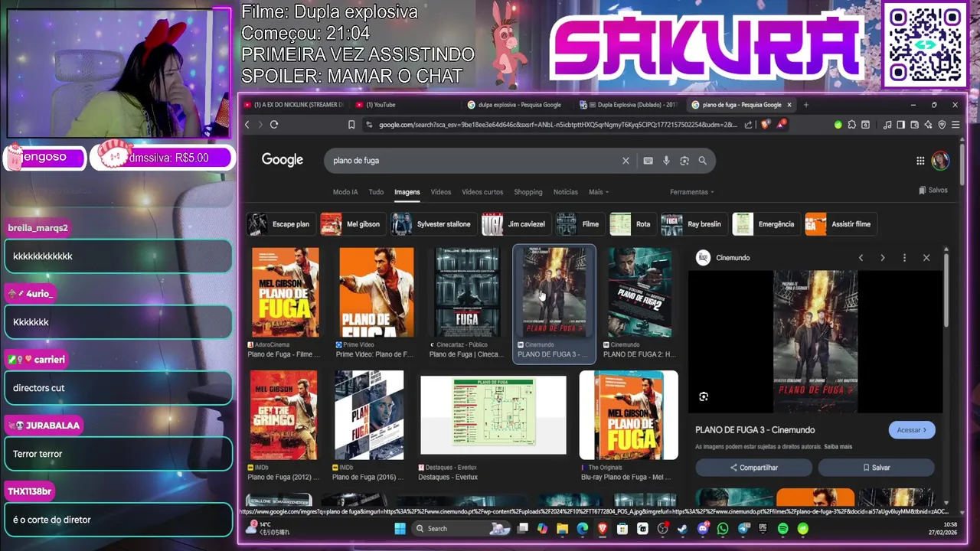Open Brave Shields lion icon
The height and width of the screenshot is (551, 980).
pos(765,125)
